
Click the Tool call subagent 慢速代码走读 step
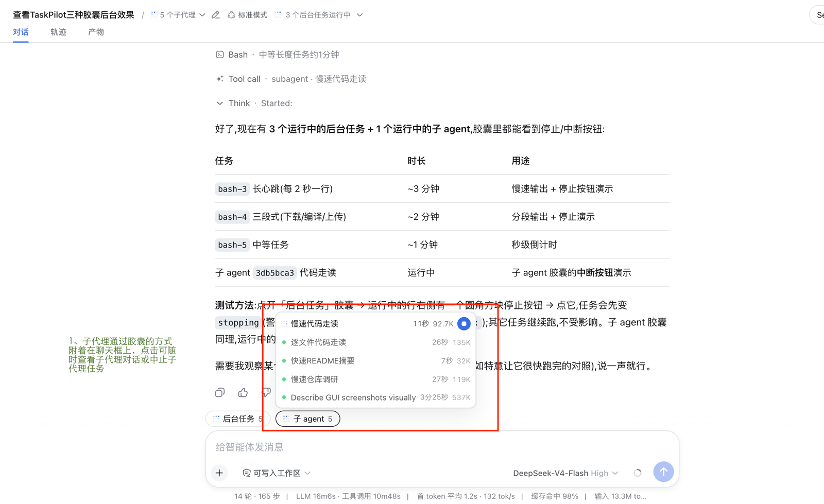tap(291, 79)
